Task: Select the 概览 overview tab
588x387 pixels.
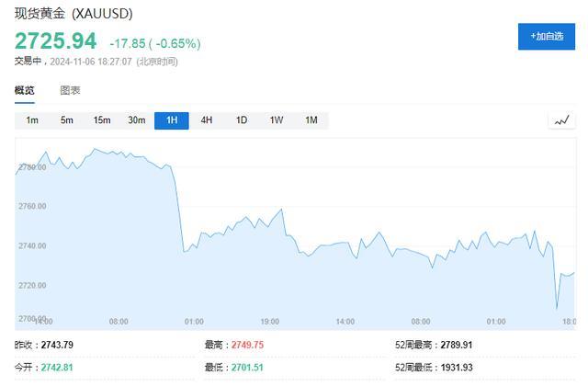Action: [x=25, y=90]
